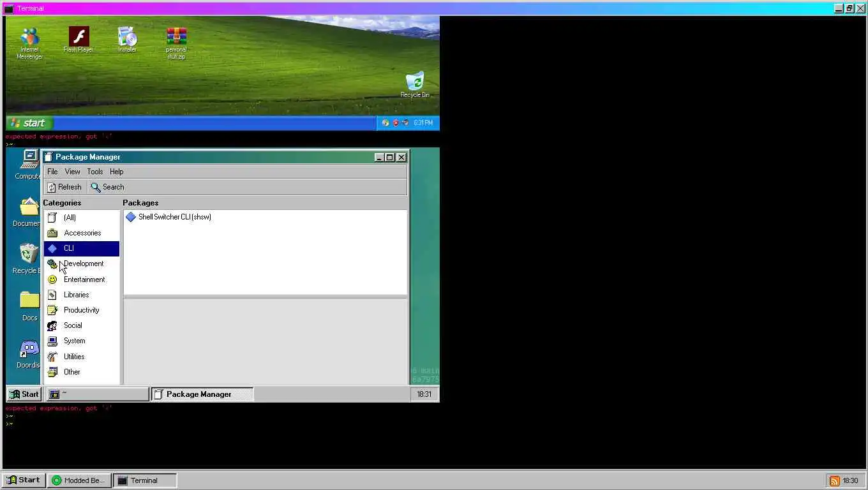Click the Terminal window title bar icon
The height and width of the screenshot is (490, 868).
point(9,9)
